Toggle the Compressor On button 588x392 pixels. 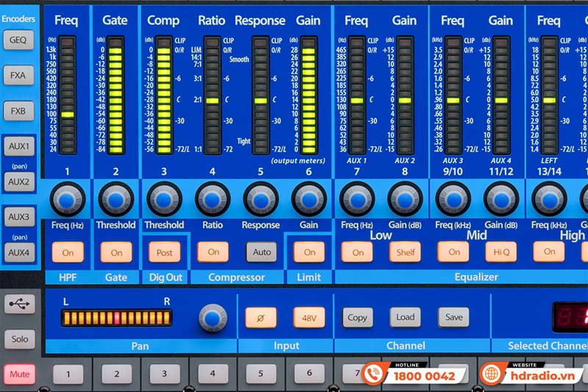(213, 252)
